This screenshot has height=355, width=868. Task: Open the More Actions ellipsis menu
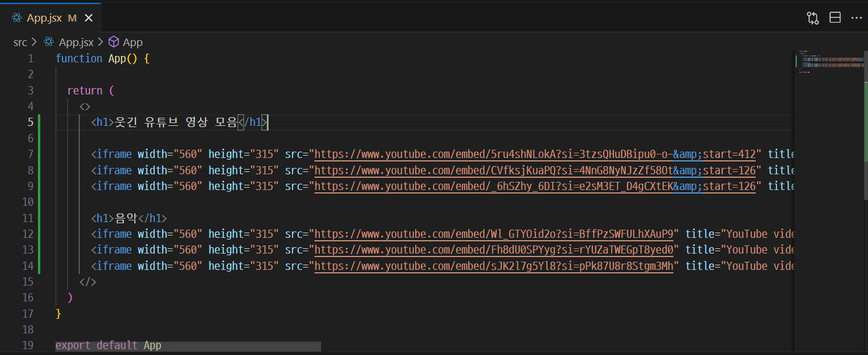[x=856, y=18]
